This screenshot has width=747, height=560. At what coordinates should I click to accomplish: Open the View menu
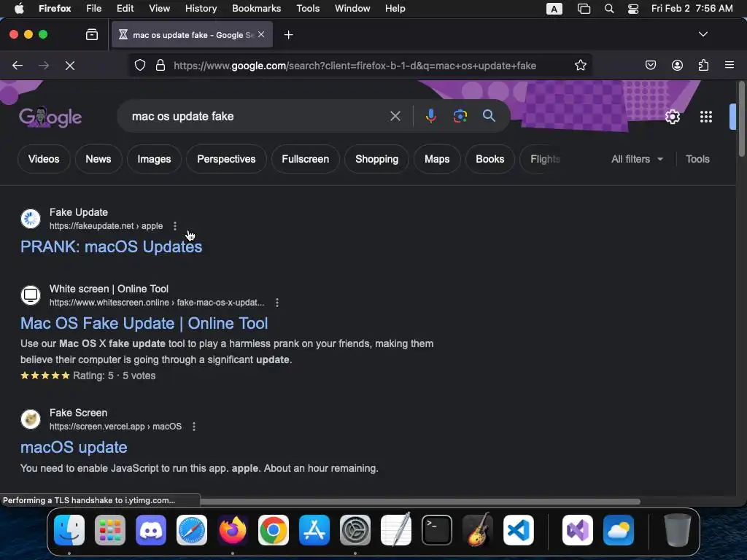tap(159, 9)
